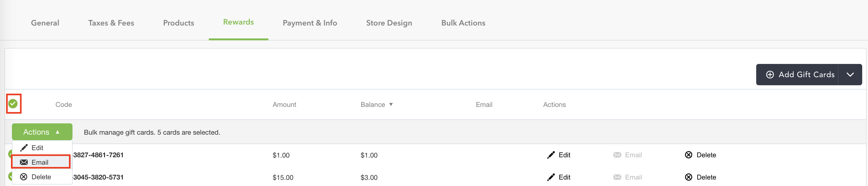868x186 pixels.
Task: Click the delete X icon for card 3827-4861-7261
Action: [x=689, y=155]
